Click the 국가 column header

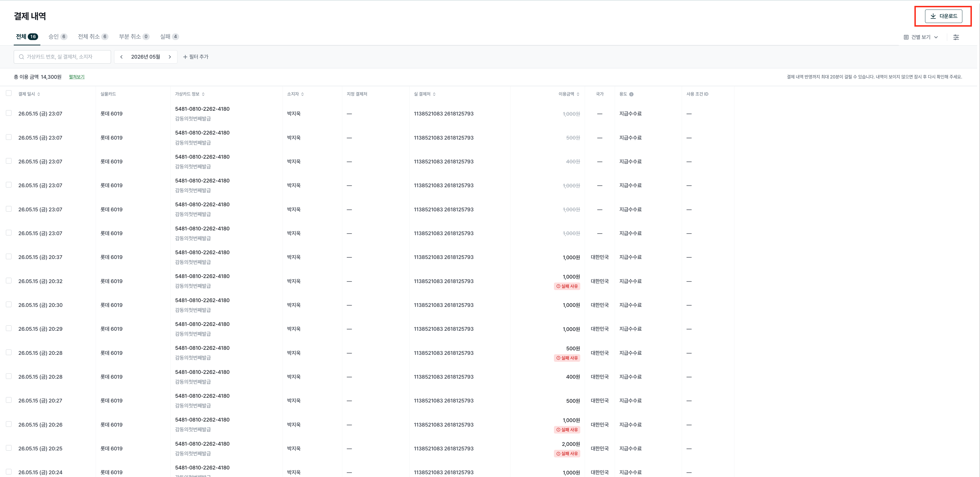pyautogui.click(x=600, y=94)
